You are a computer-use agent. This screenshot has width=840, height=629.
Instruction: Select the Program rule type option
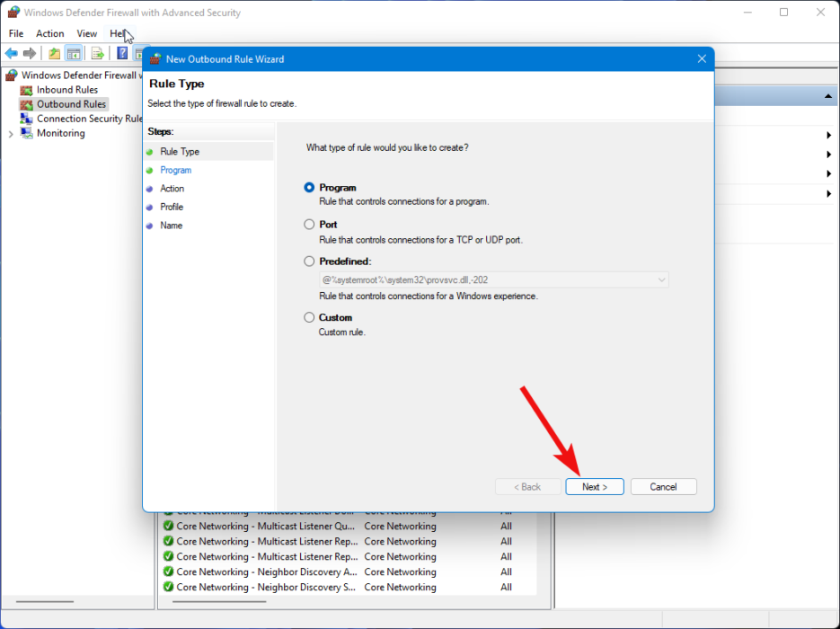310,188
